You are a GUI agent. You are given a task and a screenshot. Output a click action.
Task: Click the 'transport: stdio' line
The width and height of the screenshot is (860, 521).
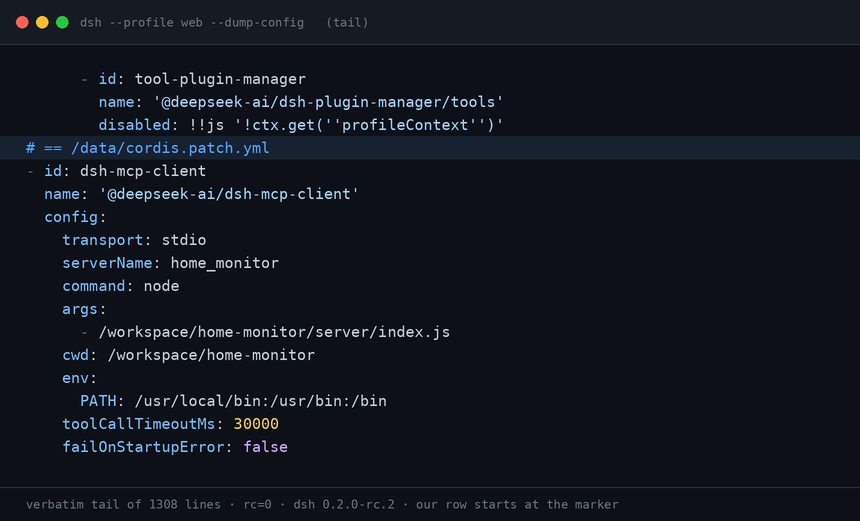(134, 240)
